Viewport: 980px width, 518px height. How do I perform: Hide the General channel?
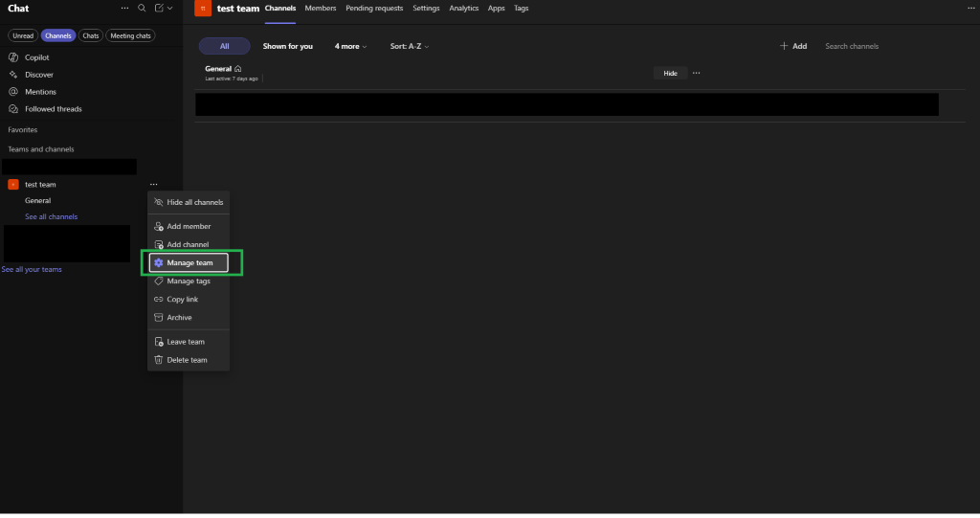pyautogui.click(x=670, y=73)
